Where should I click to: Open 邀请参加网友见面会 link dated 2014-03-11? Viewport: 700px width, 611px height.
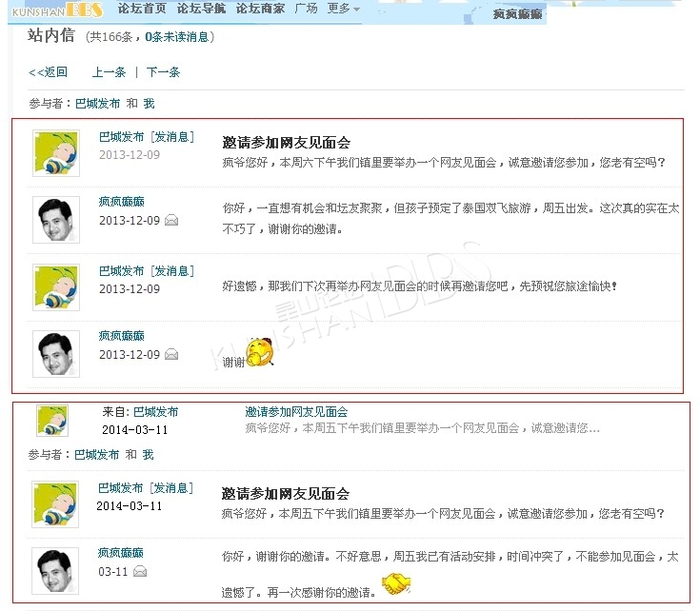click(x=296, y=412)
